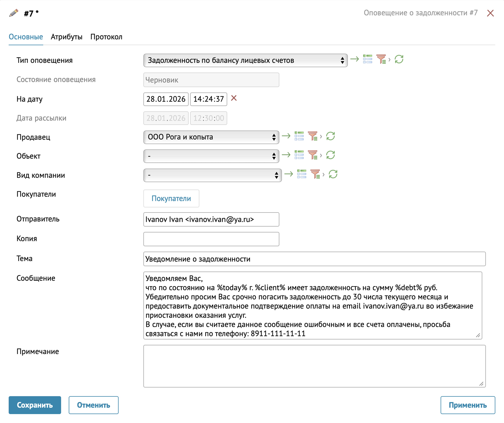Clear the На дату value with red X
The width and height of the screenshot is (504, 423).
point(234,98)
